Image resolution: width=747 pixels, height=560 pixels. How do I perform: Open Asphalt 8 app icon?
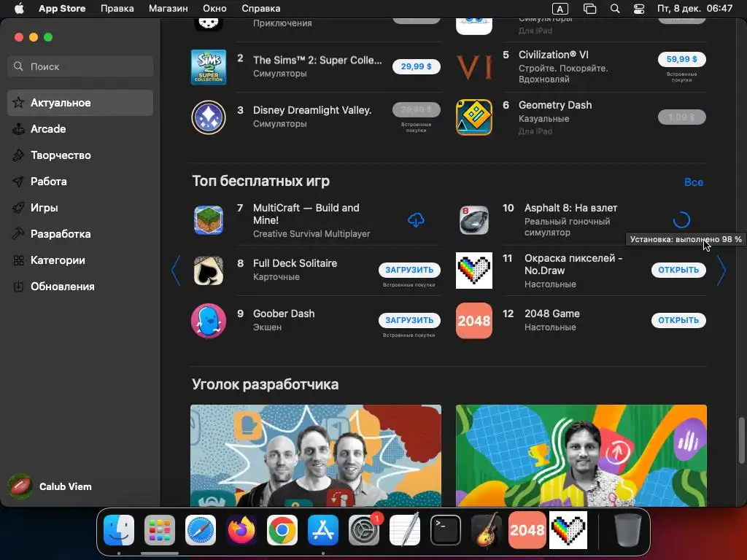[474, 220]
